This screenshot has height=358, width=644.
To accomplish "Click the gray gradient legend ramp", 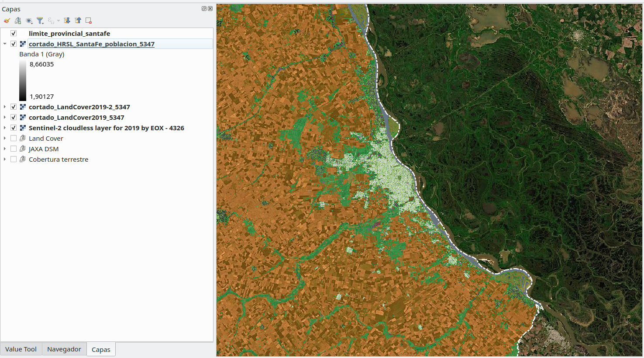I will (x=23, y=81).
